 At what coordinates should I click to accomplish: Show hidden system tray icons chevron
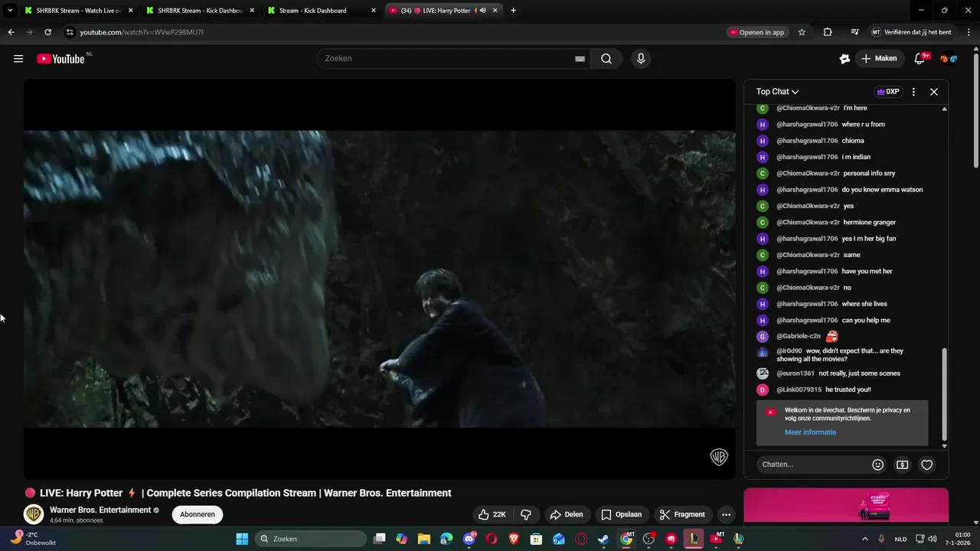coord(865,539)
